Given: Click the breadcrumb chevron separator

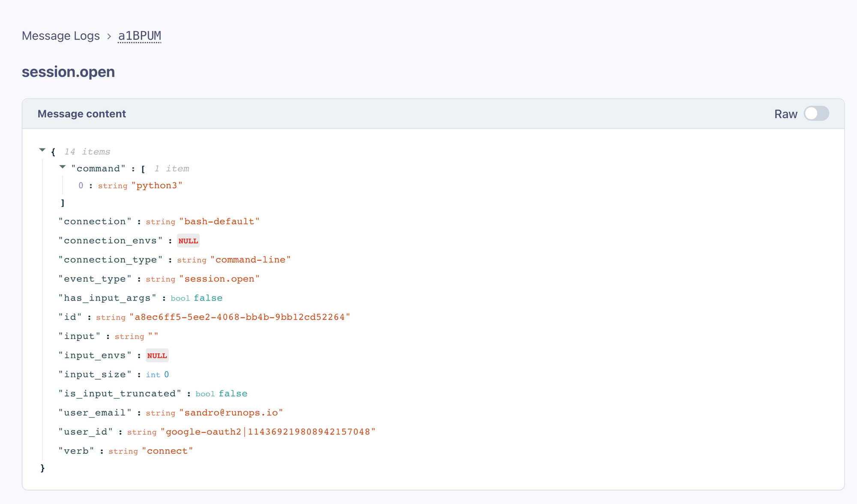Looking at the screenshot, I should click(x=109, y=36).
